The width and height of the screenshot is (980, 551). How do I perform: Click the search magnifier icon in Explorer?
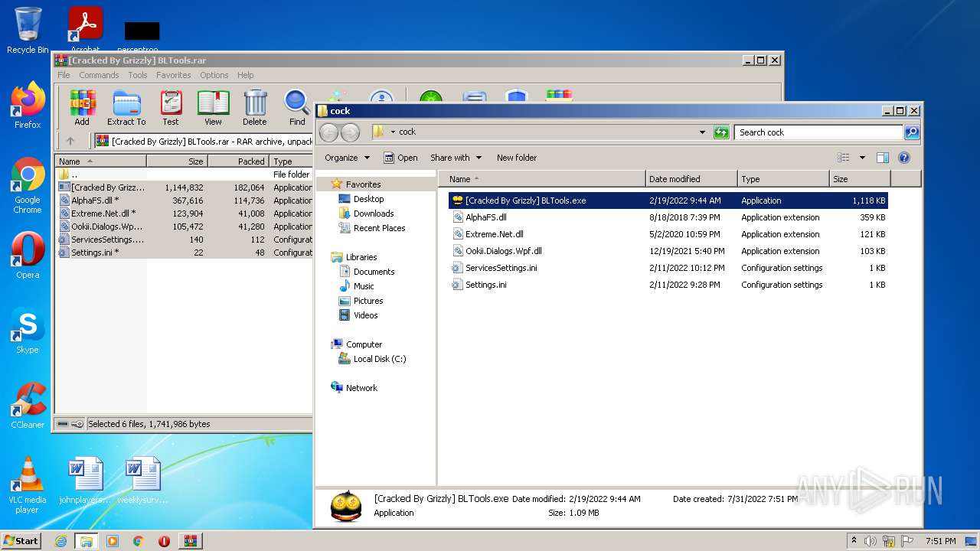pos(911,132)
